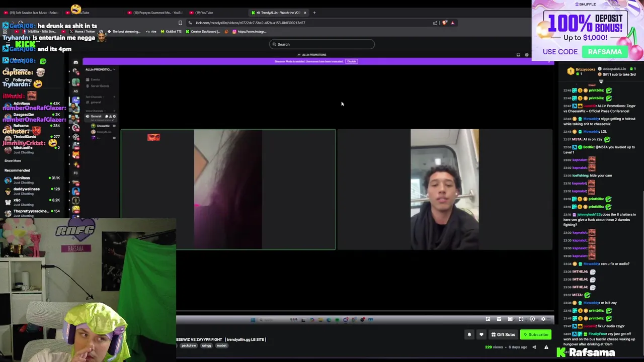644x362 pixels.
Task: Click the report warning triangle icon
Action: click(546, 347)
